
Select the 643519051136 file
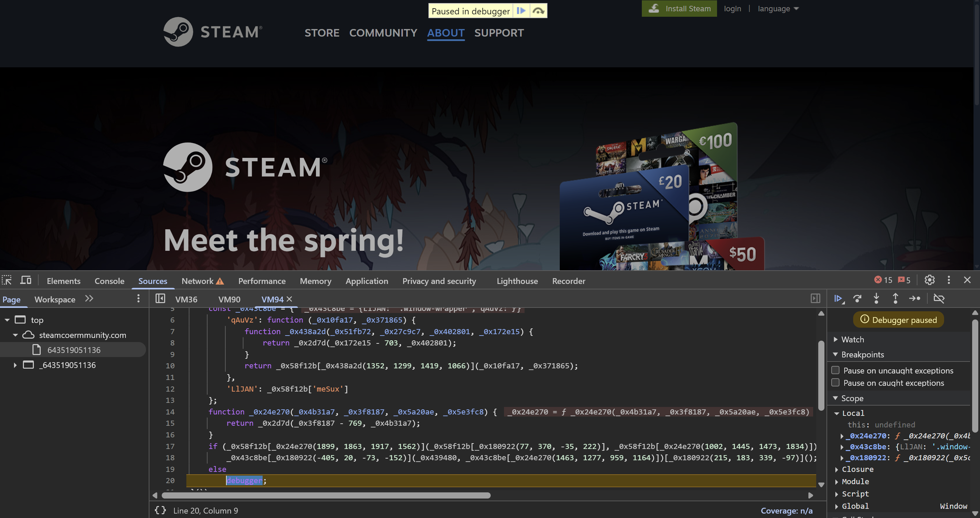(74, 350)
